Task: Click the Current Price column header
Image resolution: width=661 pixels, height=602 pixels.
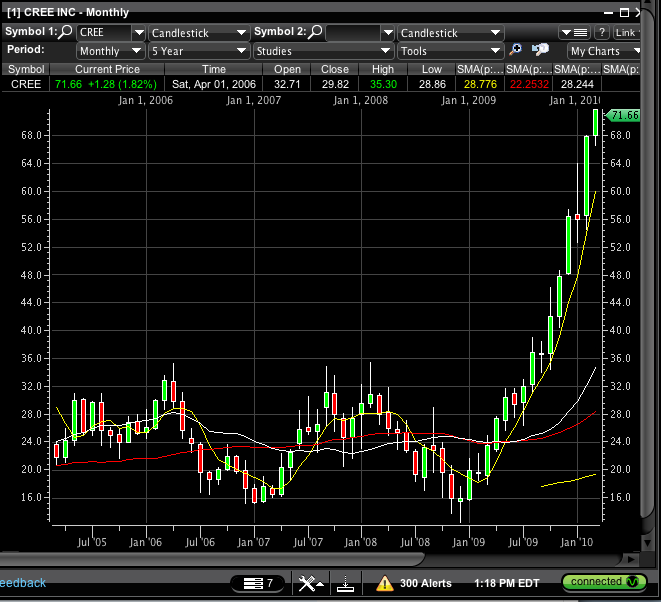Action: [106, 69]
